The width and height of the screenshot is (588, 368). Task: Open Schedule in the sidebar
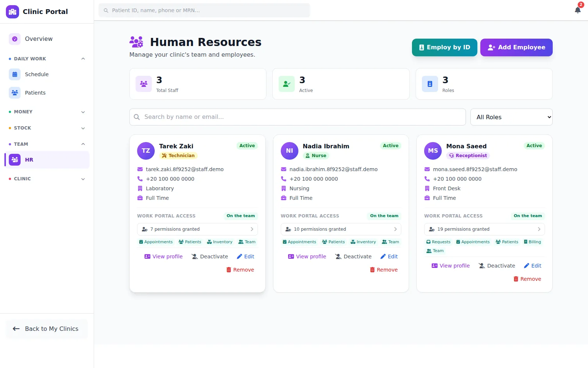pos(47,74)
